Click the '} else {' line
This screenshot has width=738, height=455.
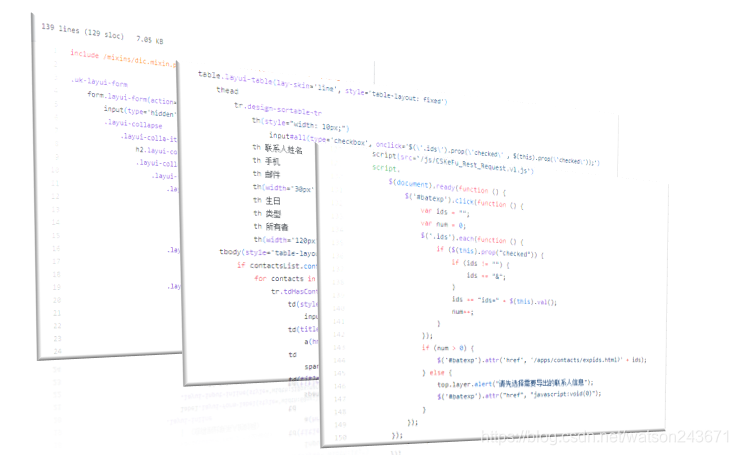point(437,373)
